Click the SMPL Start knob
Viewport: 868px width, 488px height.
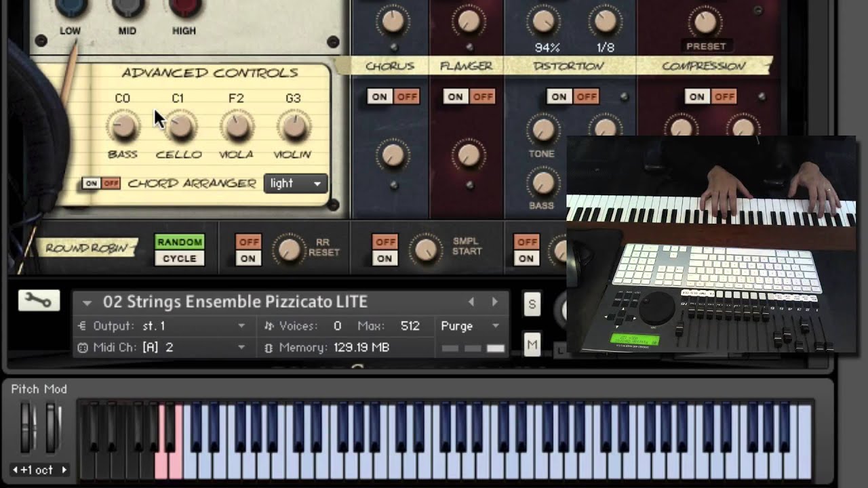[x=426, y=250]
